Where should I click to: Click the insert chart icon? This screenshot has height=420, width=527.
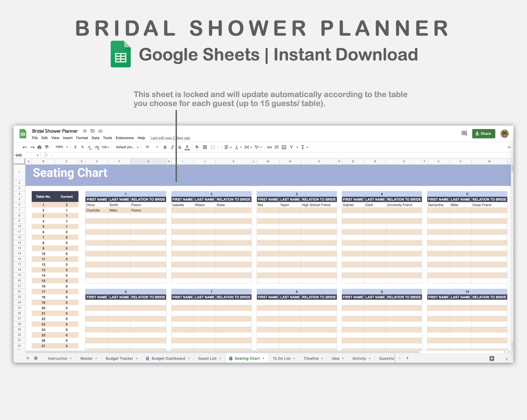pyautogui.click(x=284, y=147)
